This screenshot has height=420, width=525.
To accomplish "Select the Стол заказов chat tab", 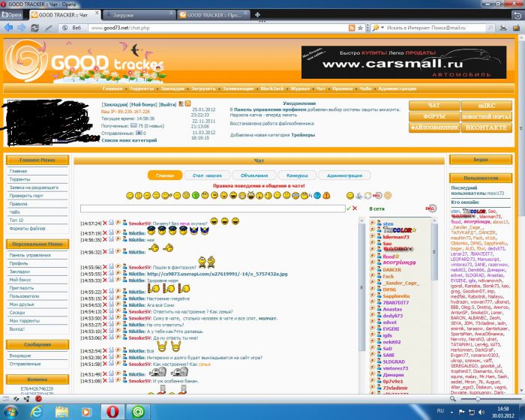I will [x=208, y=175].
